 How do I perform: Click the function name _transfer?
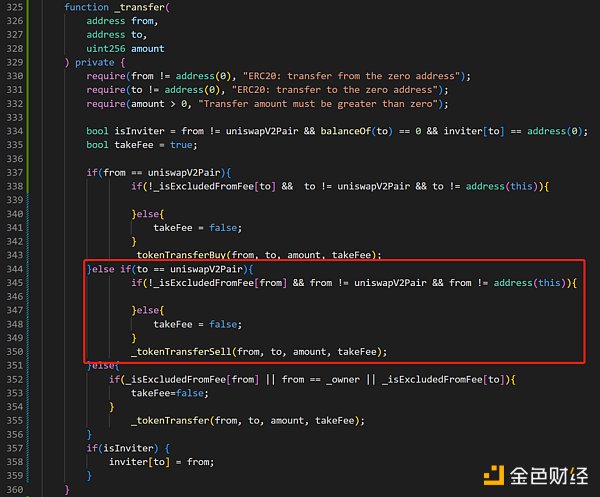[x=139, y=7]
